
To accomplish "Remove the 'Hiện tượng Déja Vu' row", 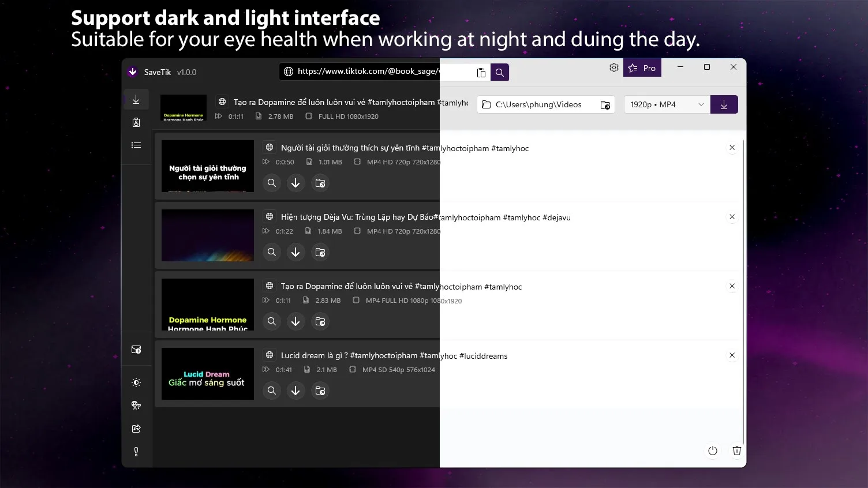I will [x=732, y=217].
